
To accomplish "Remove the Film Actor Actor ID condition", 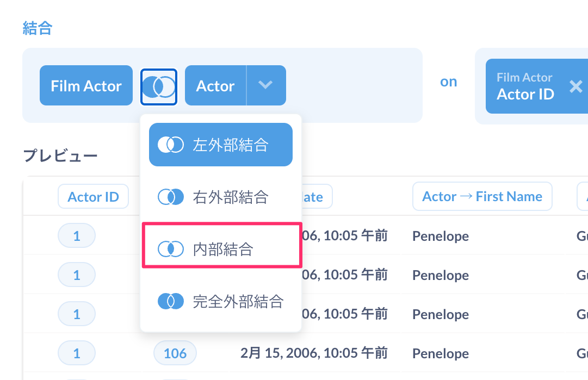I will [575, 86].
